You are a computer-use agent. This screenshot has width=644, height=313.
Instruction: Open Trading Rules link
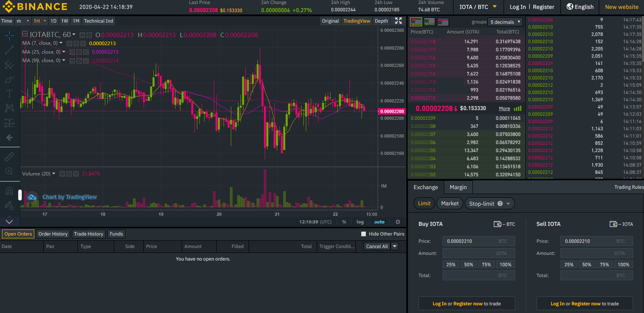[x=629, y=187]
